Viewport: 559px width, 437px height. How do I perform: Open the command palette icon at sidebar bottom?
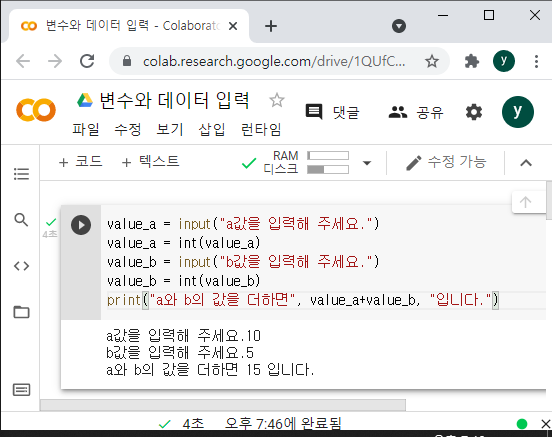coord(21,390)
